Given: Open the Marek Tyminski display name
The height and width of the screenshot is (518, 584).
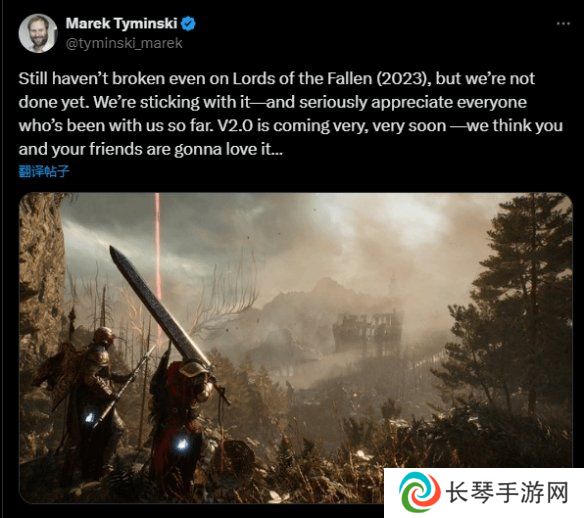Looking at the screenshot, I should pyautogui.click(x=121, y=24).
